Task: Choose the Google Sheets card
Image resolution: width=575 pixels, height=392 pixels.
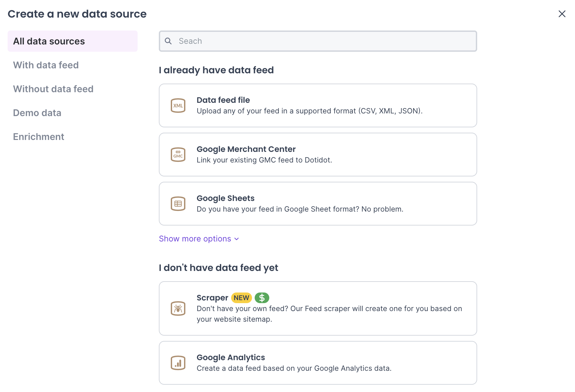Action: point(318,204)
